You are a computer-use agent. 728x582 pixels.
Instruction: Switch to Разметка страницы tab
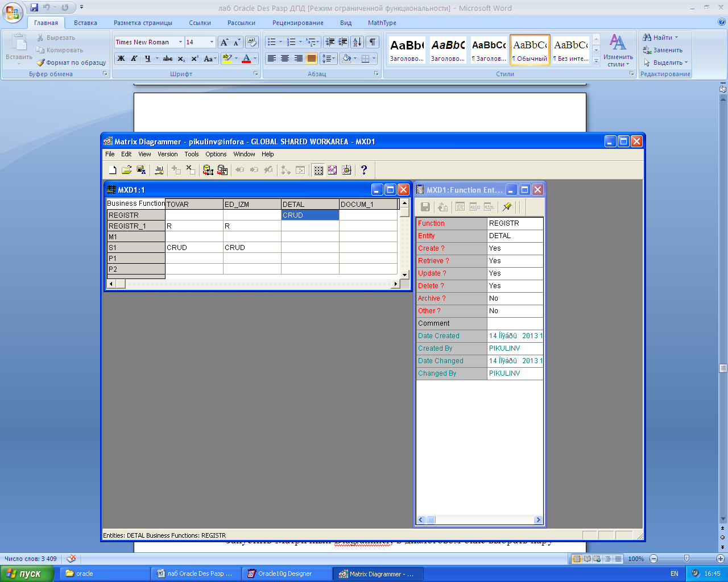[143, 23]
